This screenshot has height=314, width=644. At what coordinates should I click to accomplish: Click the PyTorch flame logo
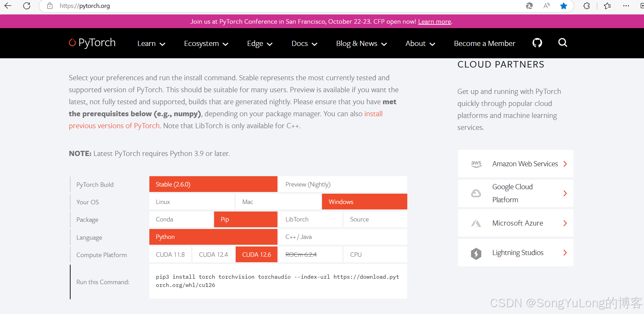[x=72, y=43]
